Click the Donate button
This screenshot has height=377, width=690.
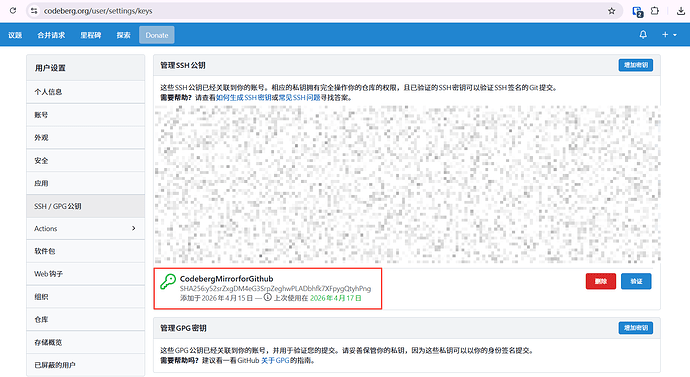[x=157, y=35]
